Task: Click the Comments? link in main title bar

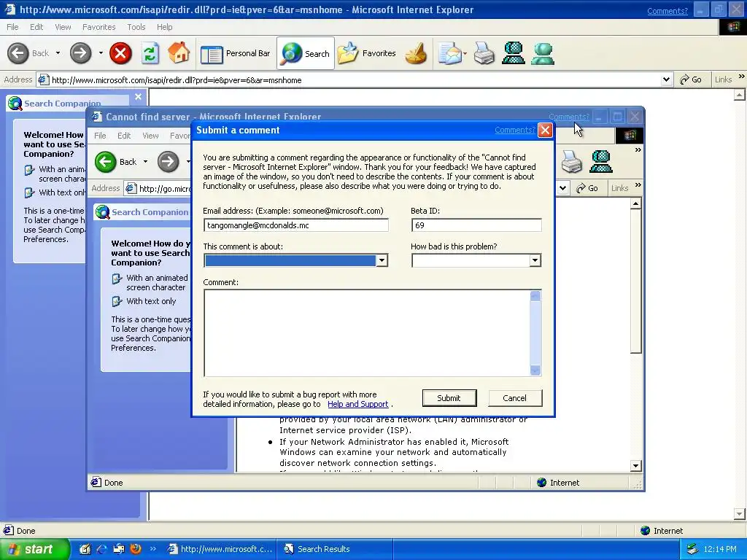Action: click(x=667, y=11)
